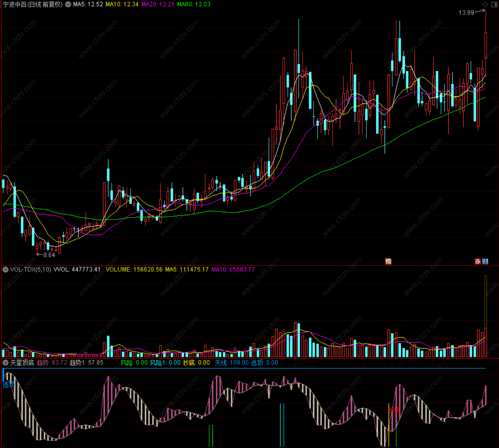Click the 13.89 high price label

tap(466, 13)
